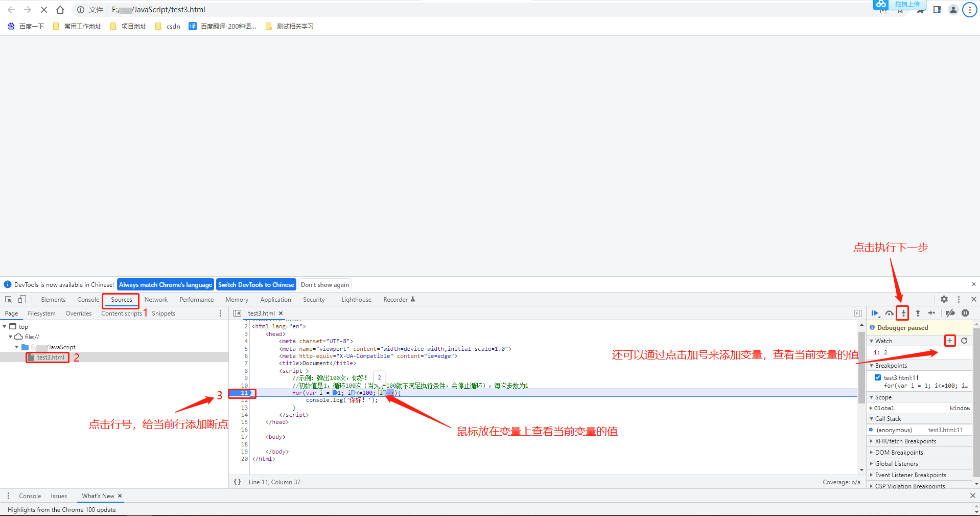This screenshot has width=980, height=516.
Task: Step out of current function
Action: (x=918, y=313)
